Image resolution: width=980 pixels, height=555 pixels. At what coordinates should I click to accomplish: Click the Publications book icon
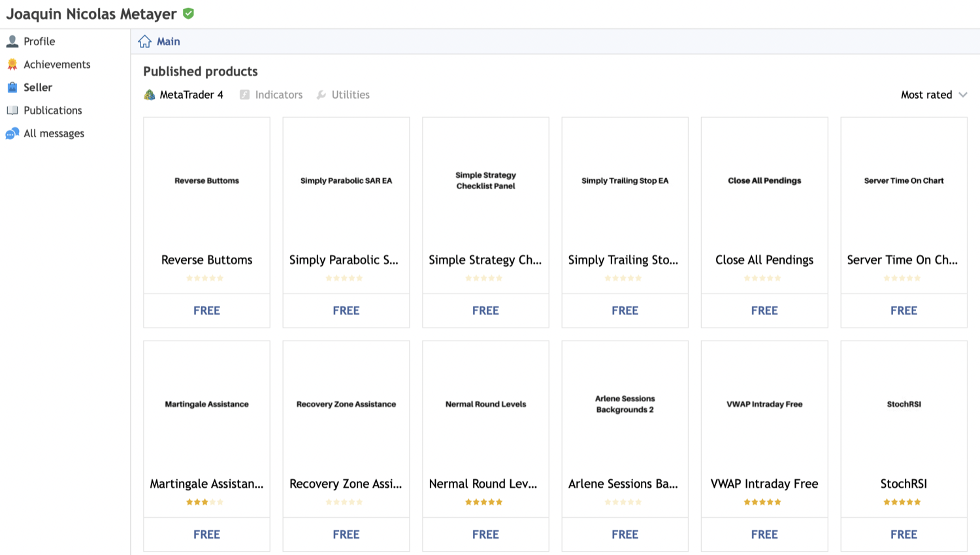(x=12, y=110)
